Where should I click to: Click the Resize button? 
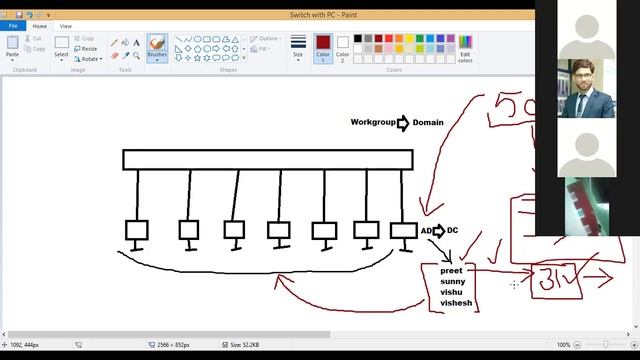[x=86, y=49]
